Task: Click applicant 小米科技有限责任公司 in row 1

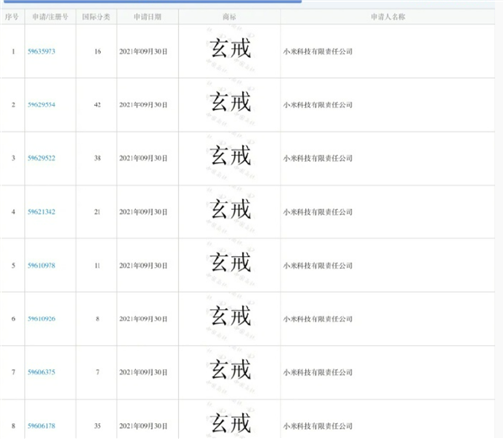Action: (318, 51)
